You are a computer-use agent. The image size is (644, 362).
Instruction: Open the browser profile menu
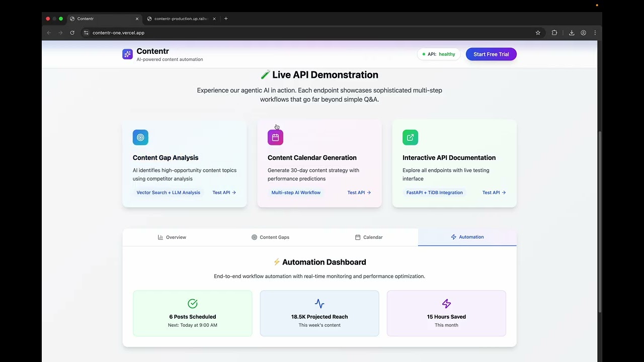tap(583, 32)
